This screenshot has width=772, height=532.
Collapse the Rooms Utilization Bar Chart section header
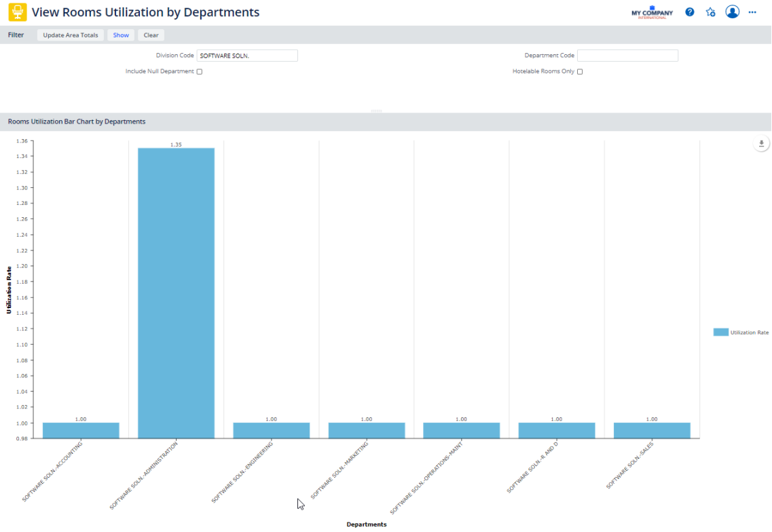point(75,121)
